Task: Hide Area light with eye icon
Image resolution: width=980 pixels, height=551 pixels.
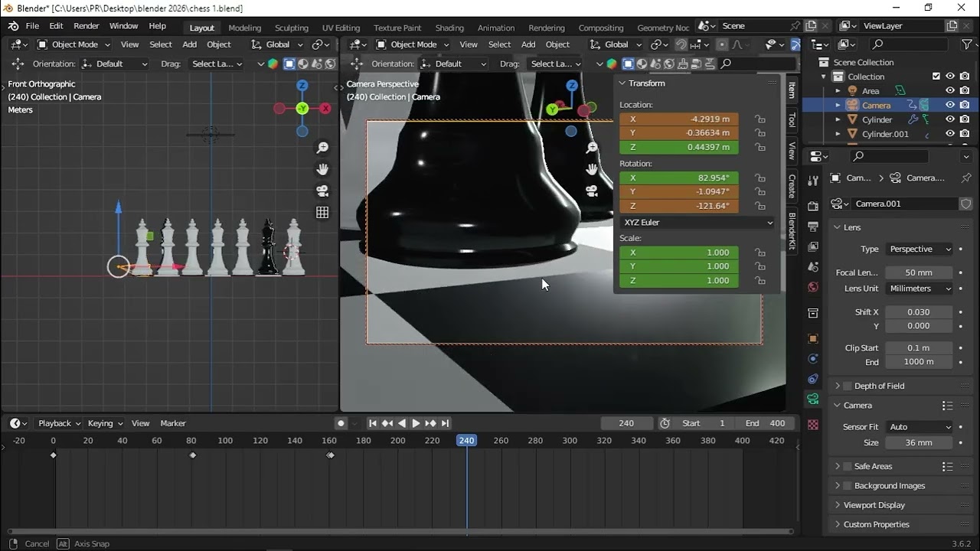Action: (950, 91)
